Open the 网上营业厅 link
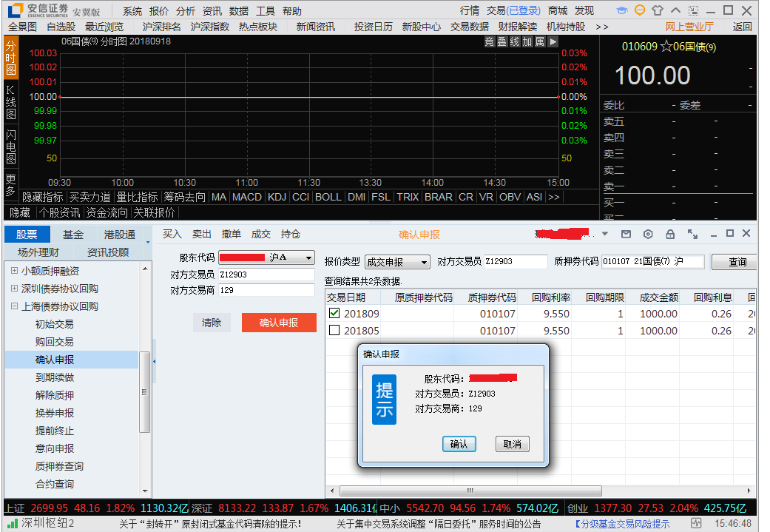The width and height of the screenshot is (770, 532). [x=689, y=27]
